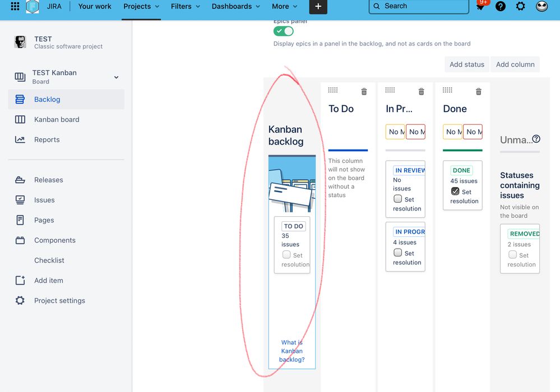
Task: Grab the Done column drag handle
Action: 447,90
